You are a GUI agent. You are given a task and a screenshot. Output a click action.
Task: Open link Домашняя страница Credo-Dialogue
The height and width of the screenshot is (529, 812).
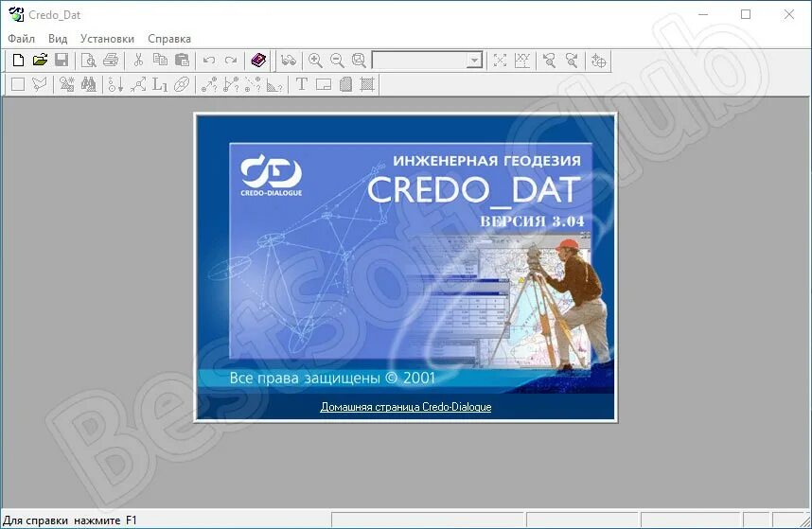pos(405,407)
